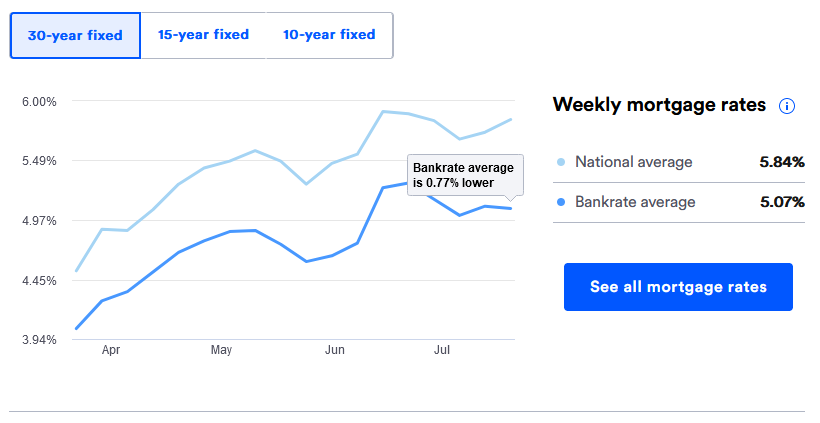Image resolution: width=820 pixels, height=423 pixels.
Task: Switch to the 15-year fixed tab
Action: (x=203, y=35)
